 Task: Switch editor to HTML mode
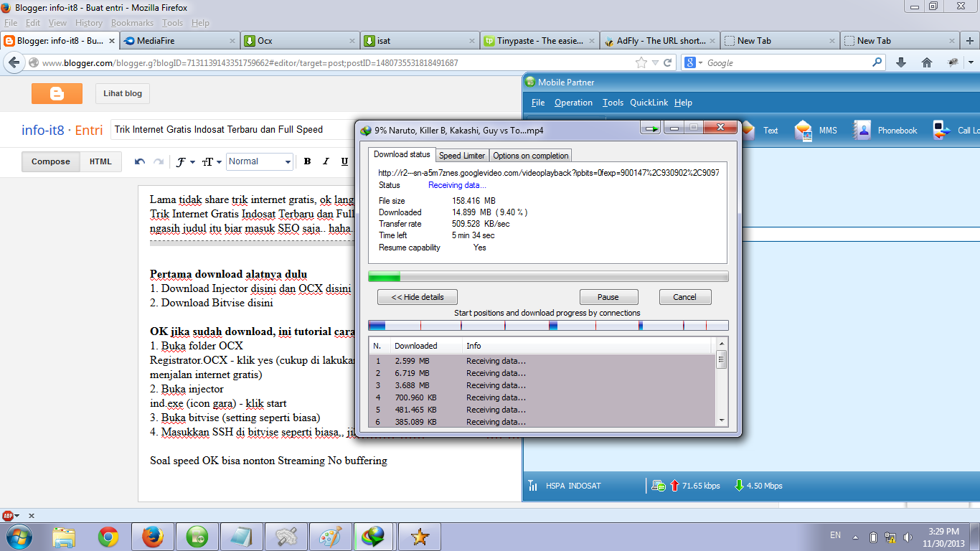point(100,162)
